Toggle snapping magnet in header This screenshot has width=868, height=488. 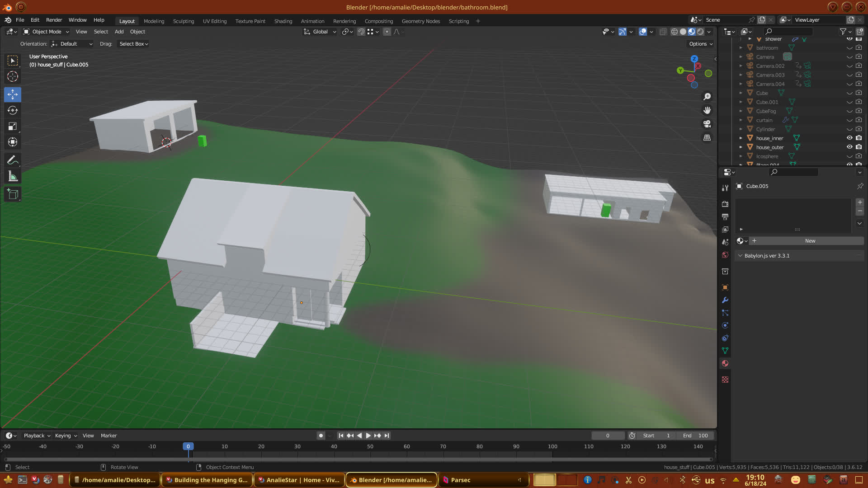click(361, 32)
